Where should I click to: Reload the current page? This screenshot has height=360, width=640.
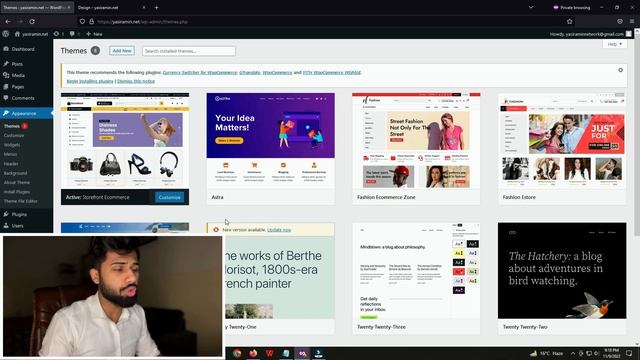pos(32,21)
